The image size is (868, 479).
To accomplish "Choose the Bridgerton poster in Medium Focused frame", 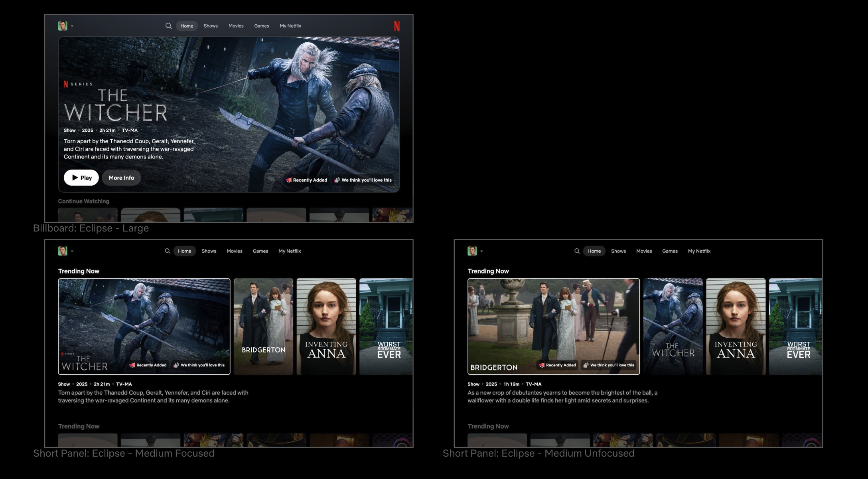I will click(x=263, y=327).
